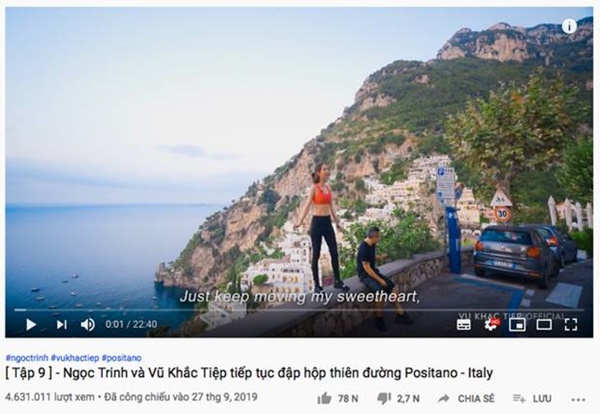Play the video
Image resolution: width=600 pixels, height=414 pixels.
coord(31,324)
